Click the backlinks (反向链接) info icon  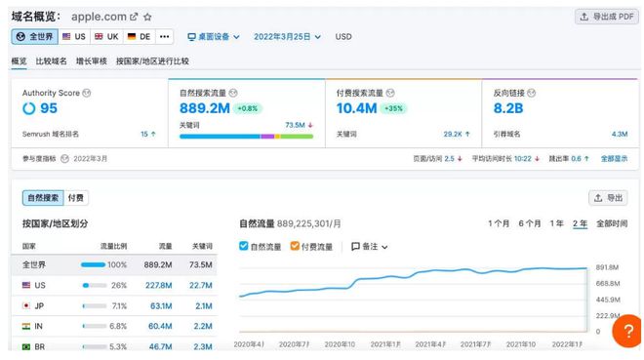tap(531, 93)
